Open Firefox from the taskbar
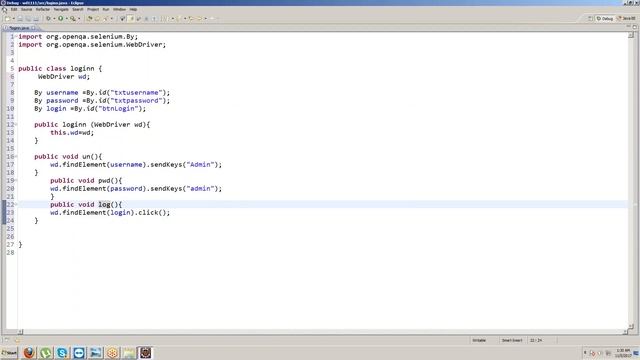 29,353
